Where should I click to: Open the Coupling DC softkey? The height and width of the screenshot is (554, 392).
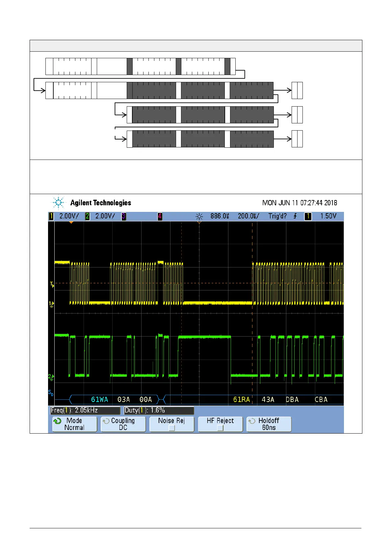click(x=123, y=424)
